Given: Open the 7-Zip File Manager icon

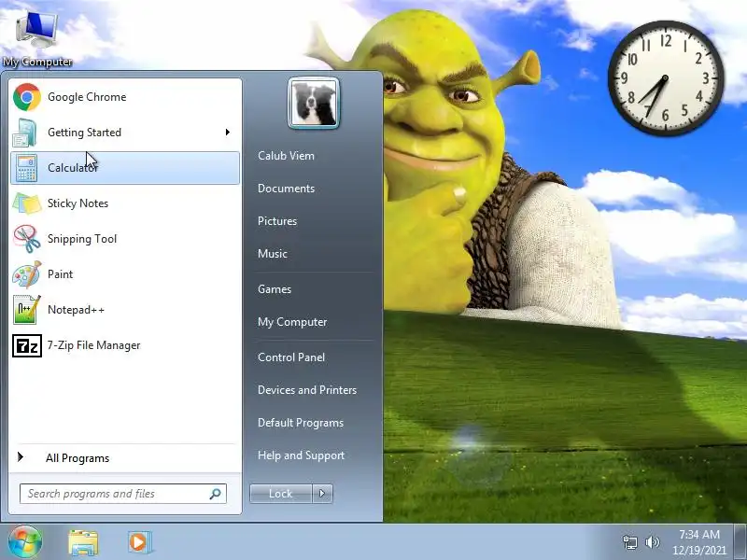Looking at the screenshot, I should pos(27,345).
